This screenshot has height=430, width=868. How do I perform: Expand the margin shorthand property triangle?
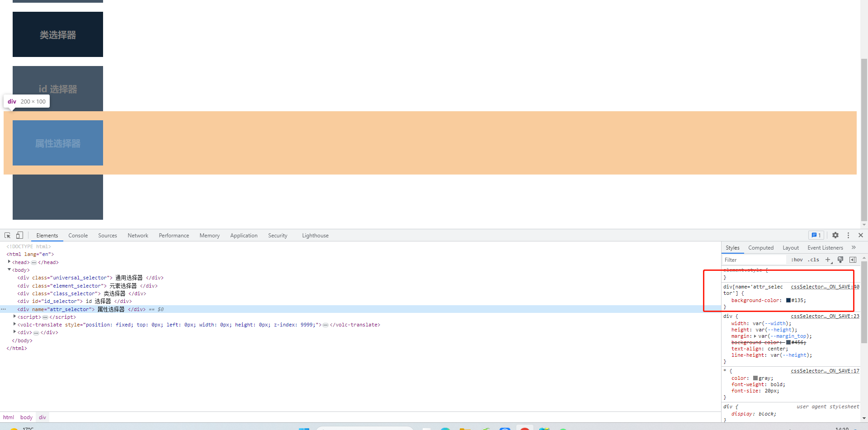[755, 336]
